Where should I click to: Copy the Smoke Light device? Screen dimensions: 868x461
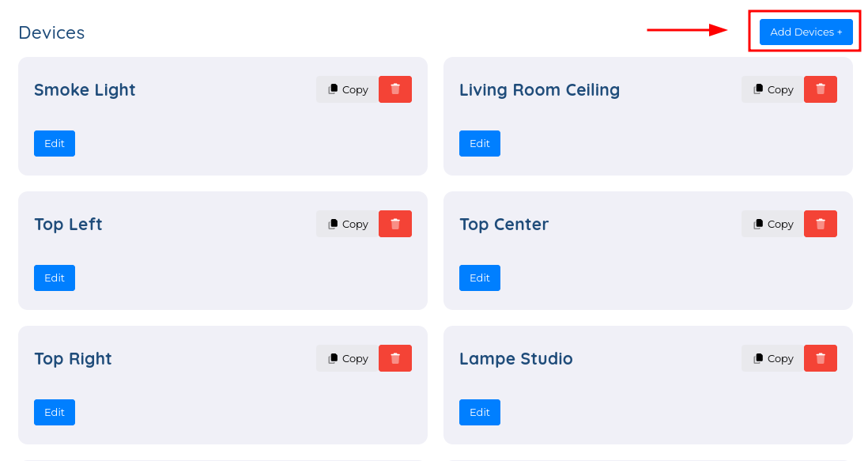tap(347, 89)
